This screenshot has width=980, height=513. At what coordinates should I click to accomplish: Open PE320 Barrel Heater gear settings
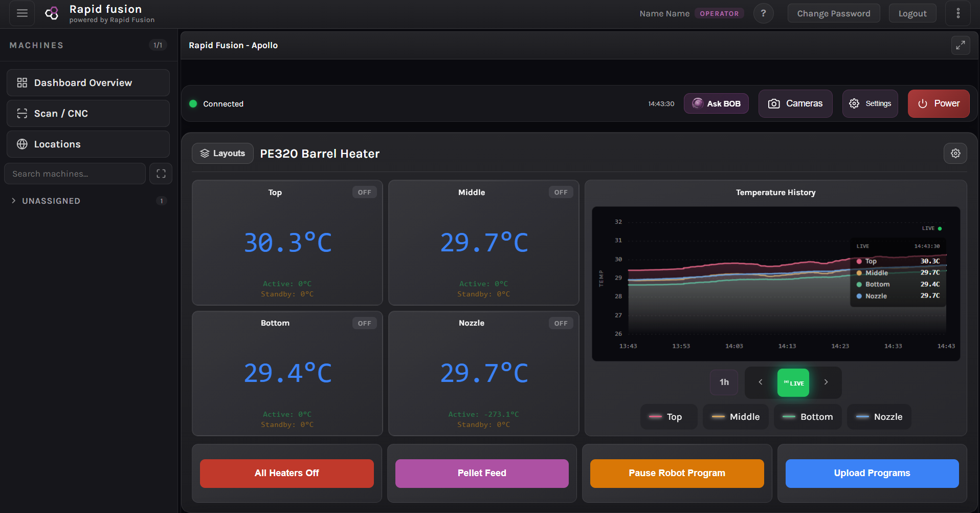click(x=955, y=154)
